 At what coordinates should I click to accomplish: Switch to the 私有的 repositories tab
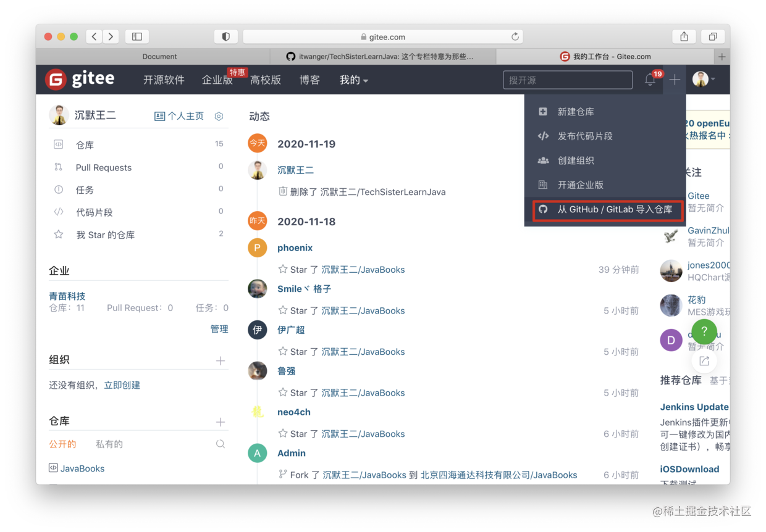[109, 444]
